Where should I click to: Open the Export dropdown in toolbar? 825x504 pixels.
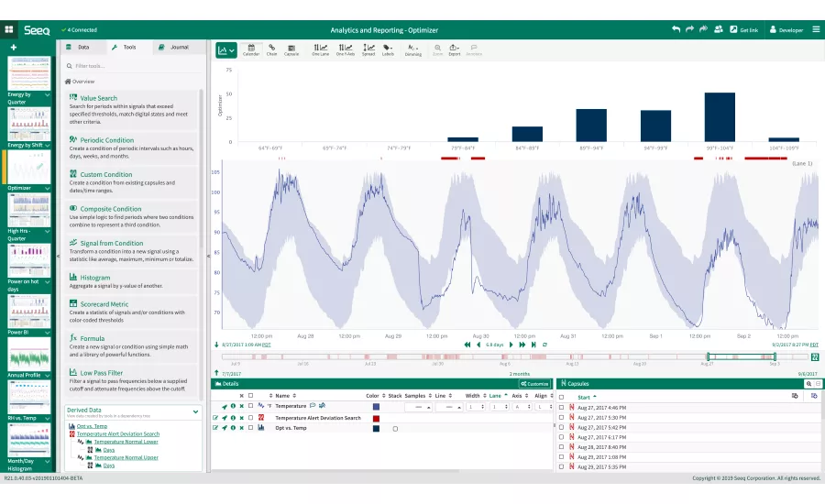(454, 49)
